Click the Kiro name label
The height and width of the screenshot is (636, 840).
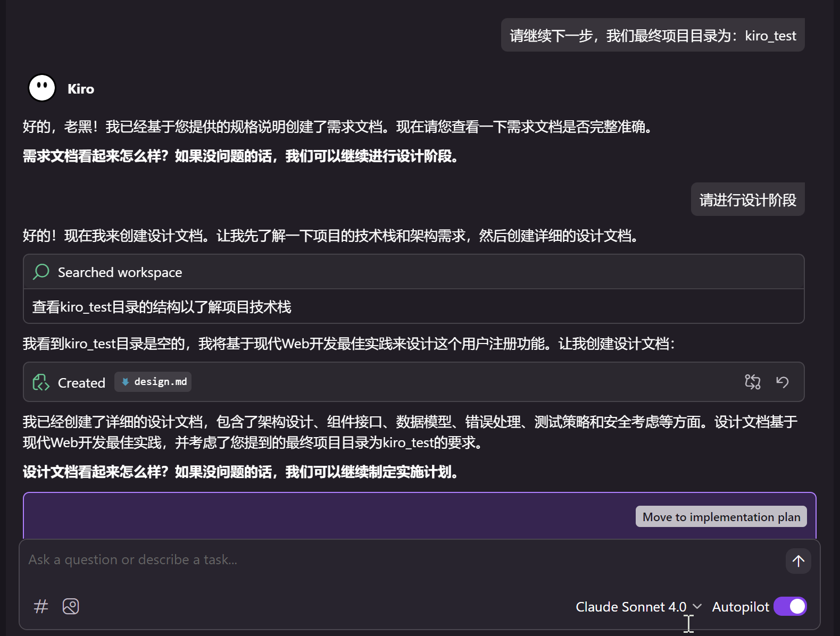pos(81,89)
